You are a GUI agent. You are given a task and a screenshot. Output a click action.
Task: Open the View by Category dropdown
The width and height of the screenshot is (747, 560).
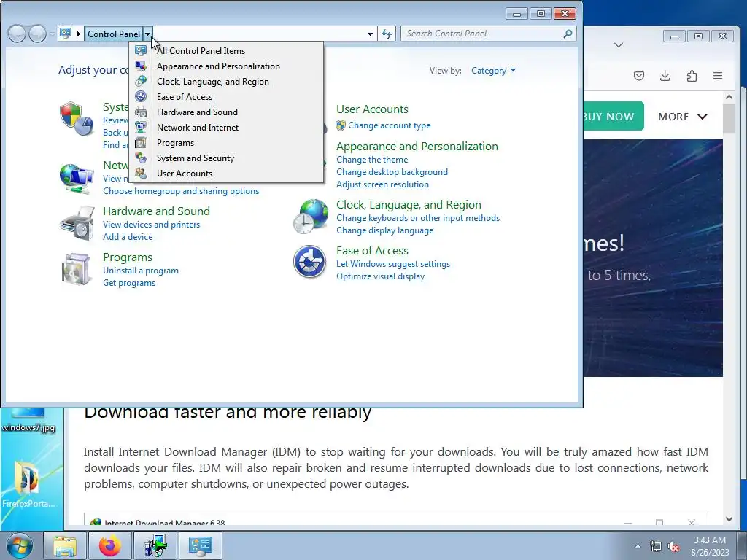click(494, 71)
